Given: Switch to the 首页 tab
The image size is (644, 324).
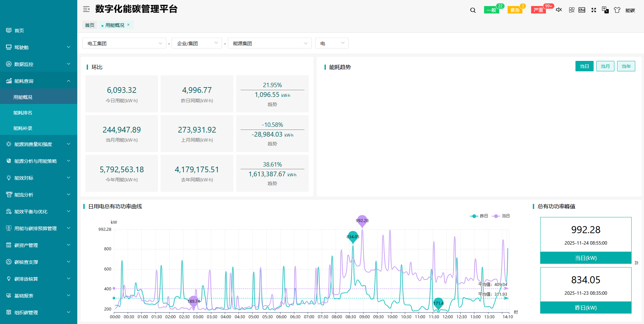Looking at the screenshot, I should pos(89,25).
